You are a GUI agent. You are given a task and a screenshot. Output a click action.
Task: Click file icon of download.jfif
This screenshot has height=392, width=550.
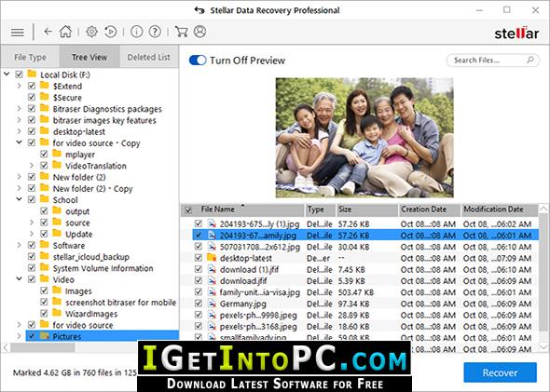pyautogui.click(x=212, y=281)
